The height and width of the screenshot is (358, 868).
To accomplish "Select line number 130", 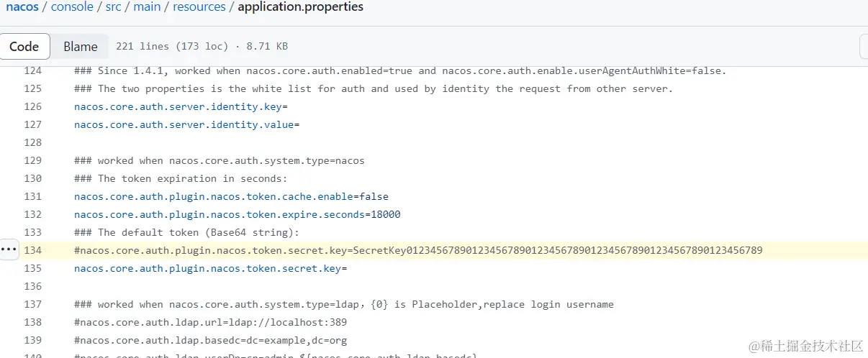I will coord(33,179).
